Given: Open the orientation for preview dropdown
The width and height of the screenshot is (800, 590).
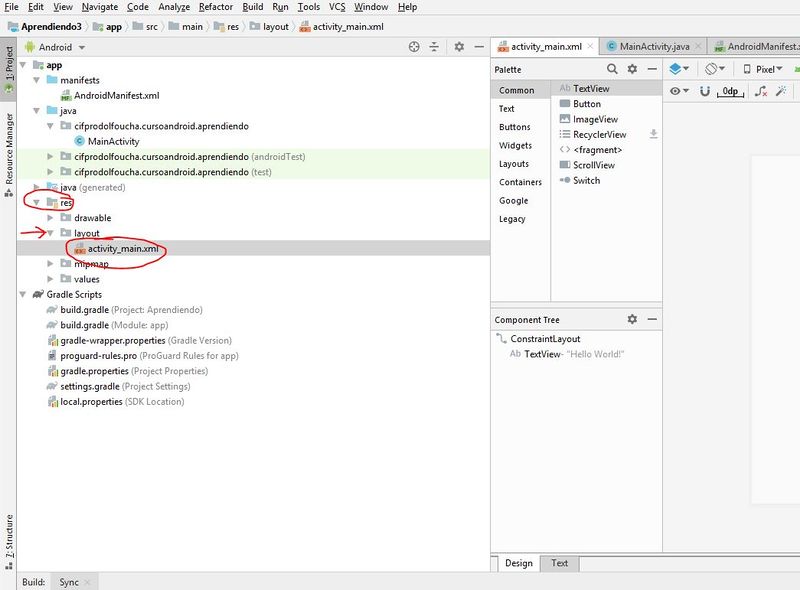Looking at the screenshot, I should (715, 68).
